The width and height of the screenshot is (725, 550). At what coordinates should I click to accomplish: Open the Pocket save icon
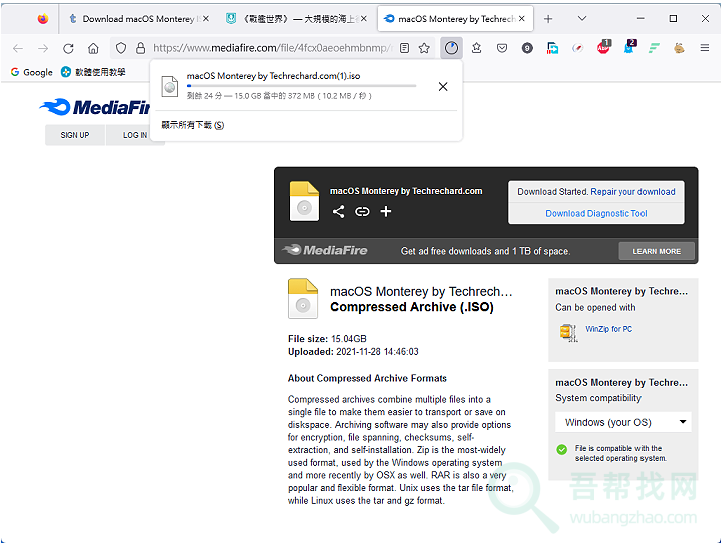(502, 48)
